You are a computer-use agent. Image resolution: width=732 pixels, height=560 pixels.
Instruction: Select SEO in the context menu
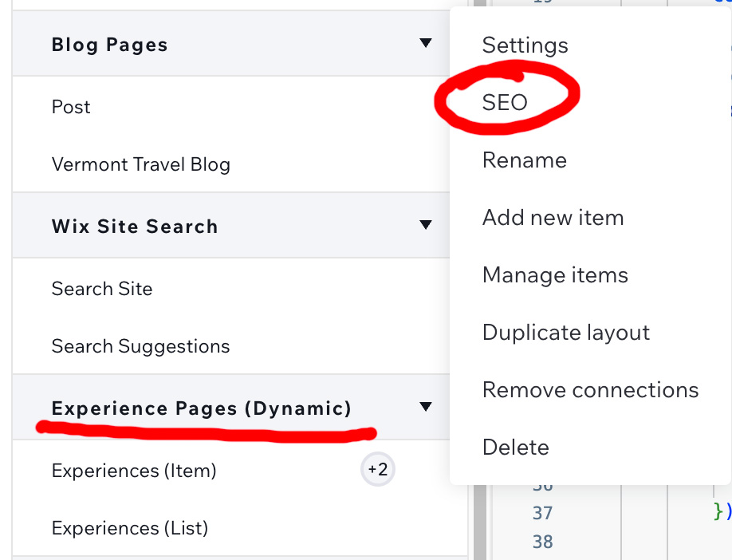(x=505, y=102)
